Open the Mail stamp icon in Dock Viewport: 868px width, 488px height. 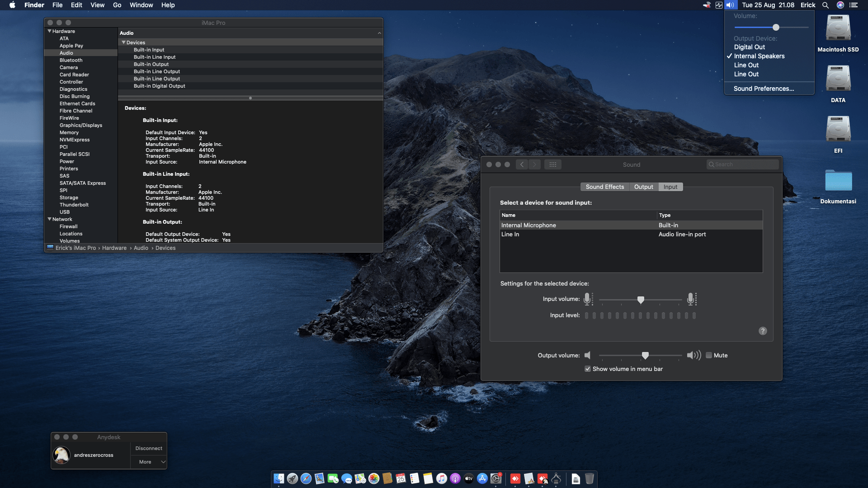(320, 479)
